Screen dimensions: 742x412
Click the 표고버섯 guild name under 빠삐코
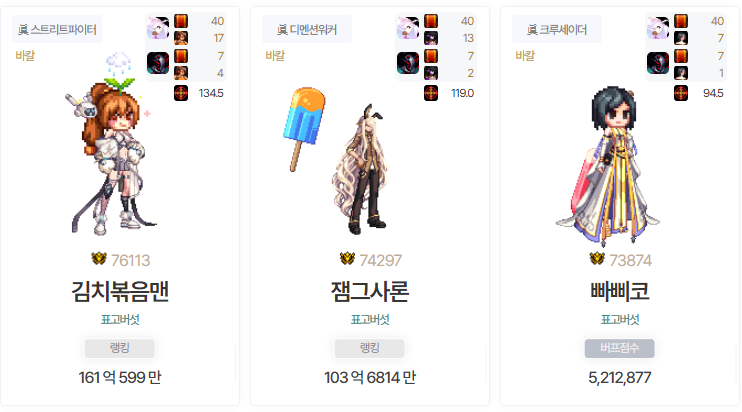tap(619, 320)
